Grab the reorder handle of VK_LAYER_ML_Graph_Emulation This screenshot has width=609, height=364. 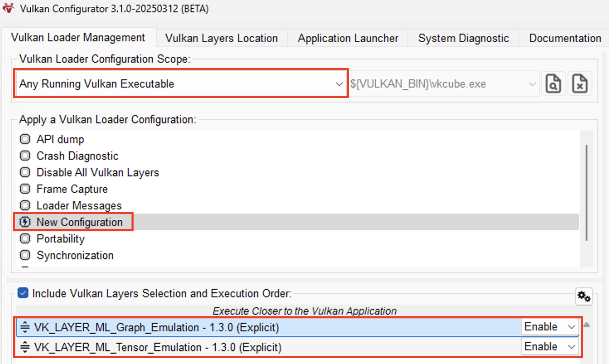tap(25, 327)
